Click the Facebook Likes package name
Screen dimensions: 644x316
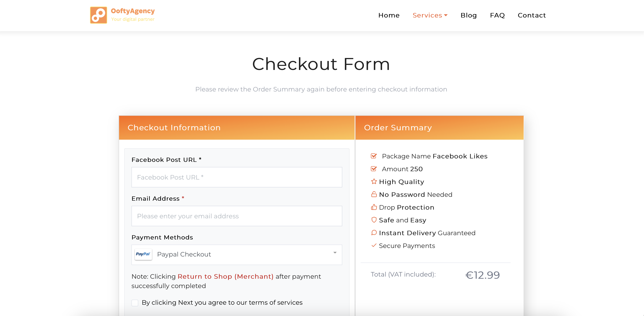tap(460, 156)
